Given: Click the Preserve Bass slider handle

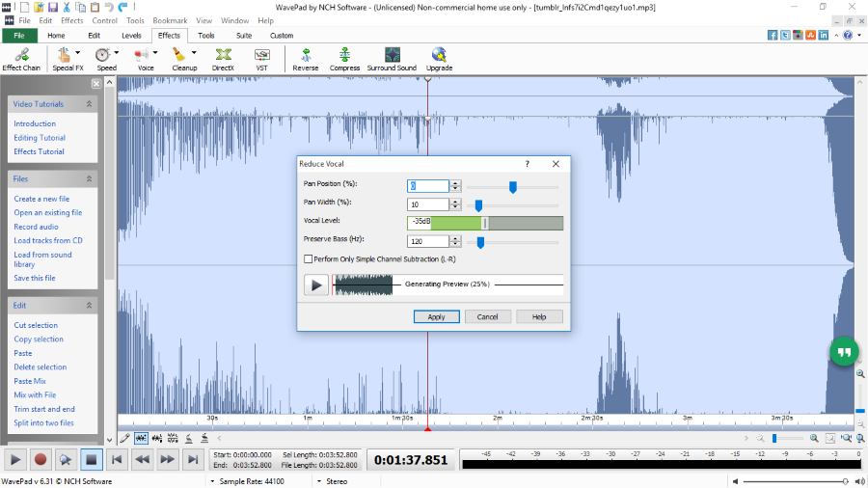Looking at the screenshot, I should pyautogui.click(x=480, y=242).
